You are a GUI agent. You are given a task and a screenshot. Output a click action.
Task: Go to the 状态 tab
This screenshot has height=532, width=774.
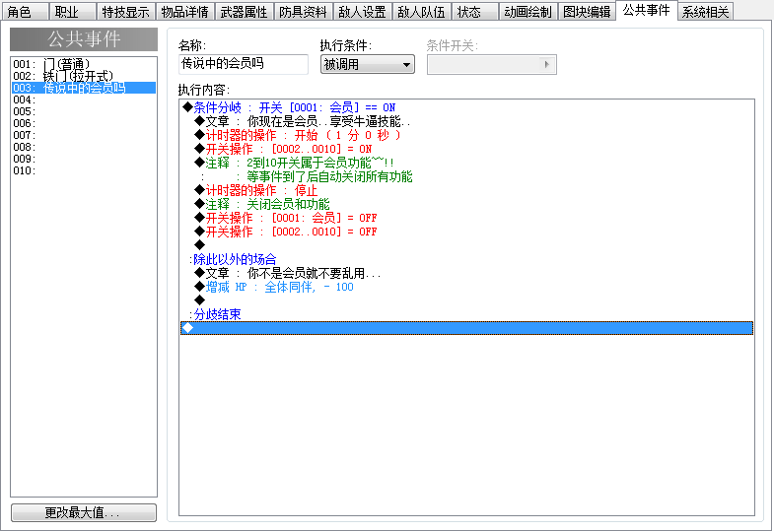click(x=475, y=12)
